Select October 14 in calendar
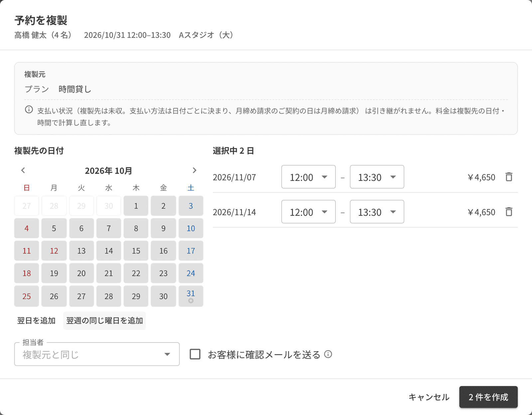This screenshot has width=532, height=415. point(109,251)
